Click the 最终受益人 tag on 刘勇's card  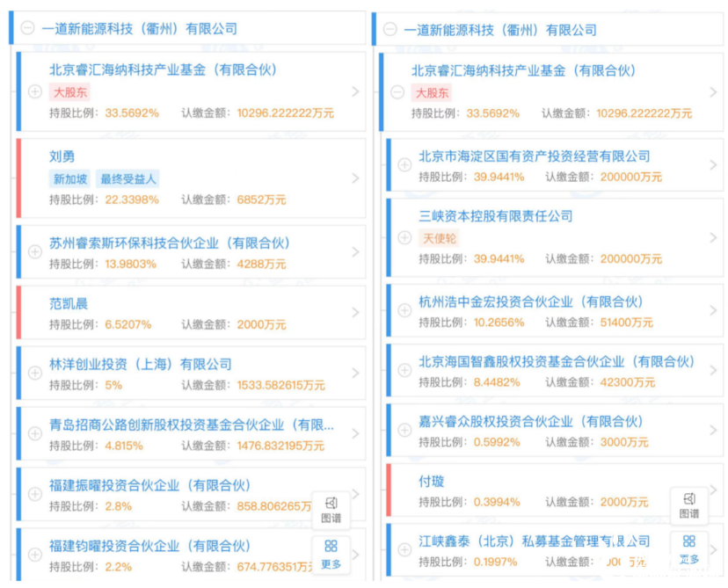127,178
